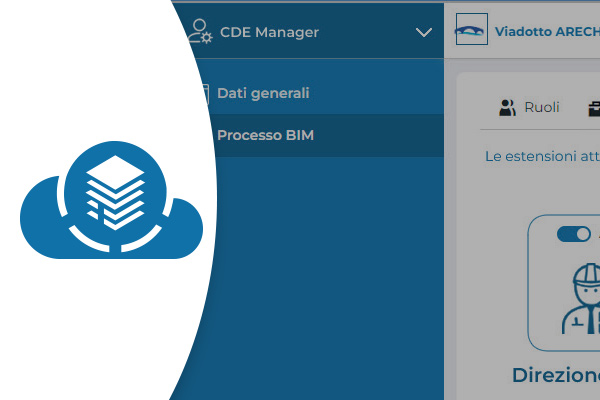The width and height of the screenshot is (600, 400).
Task: Select Processo BIM in the sidebar
Action: [x=265, y=135]
